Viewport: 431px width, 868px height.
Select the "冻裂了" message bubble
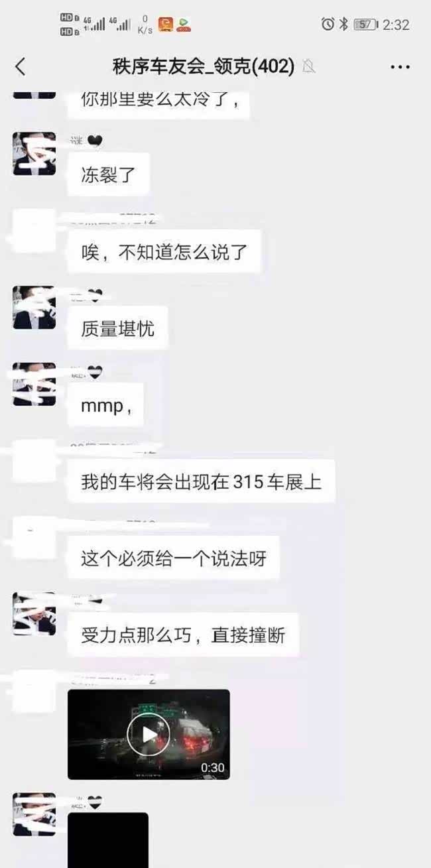pyautogui.click(x=109, y=175)
